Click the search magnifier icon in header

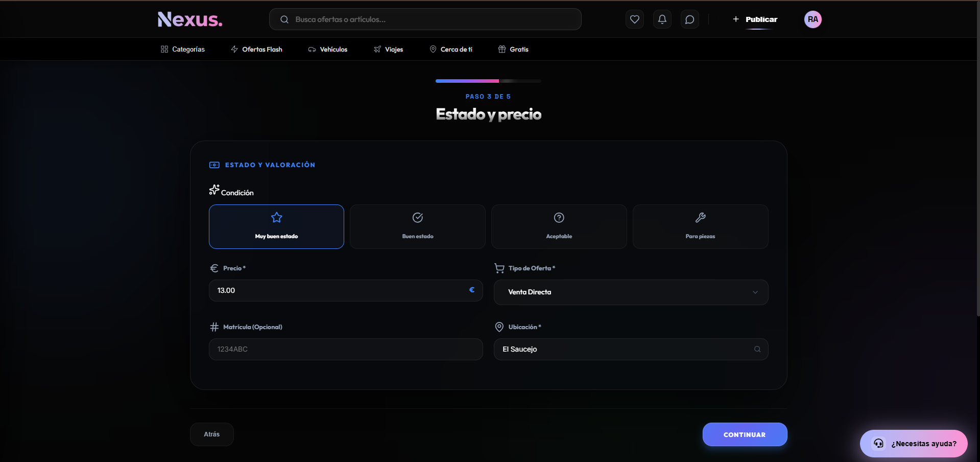(x=284, y=19)
